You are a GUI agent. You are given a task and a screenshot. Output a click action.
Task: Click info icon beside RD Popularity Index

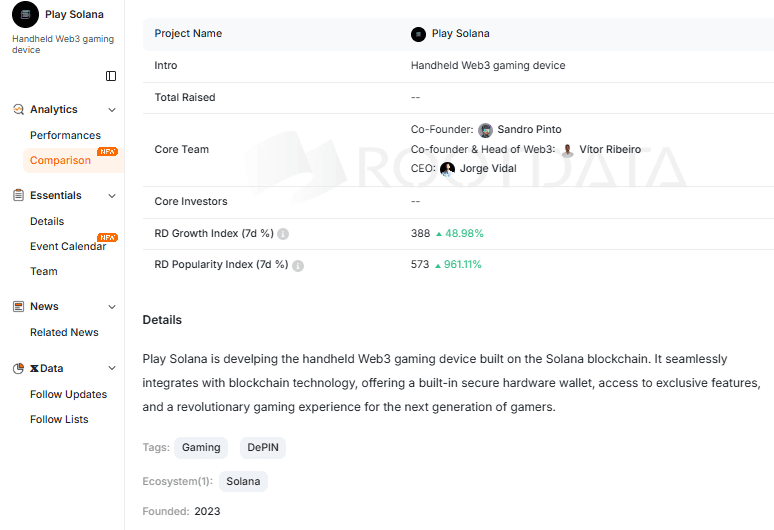(298, 265)
